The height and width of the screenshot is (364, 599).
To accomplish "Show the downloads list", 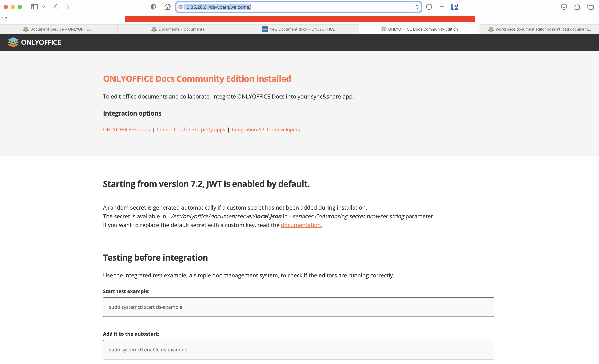I will pyautogui.click(x=564, y=7).
